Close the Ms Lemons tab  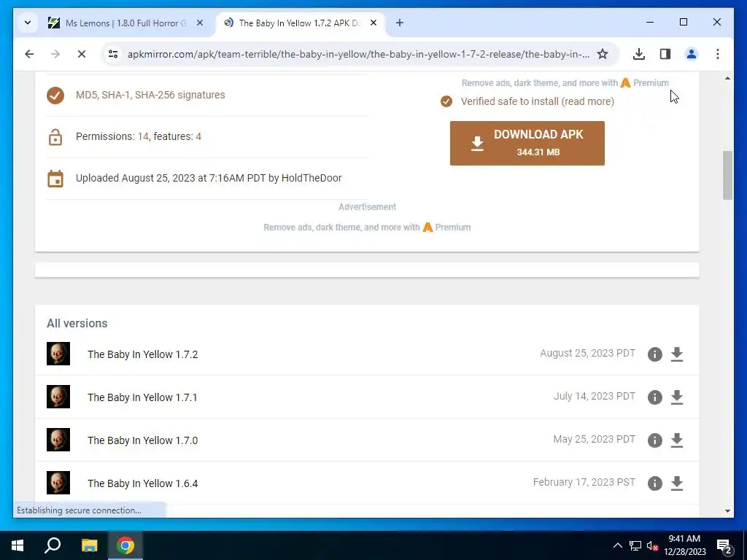[200, 23]
